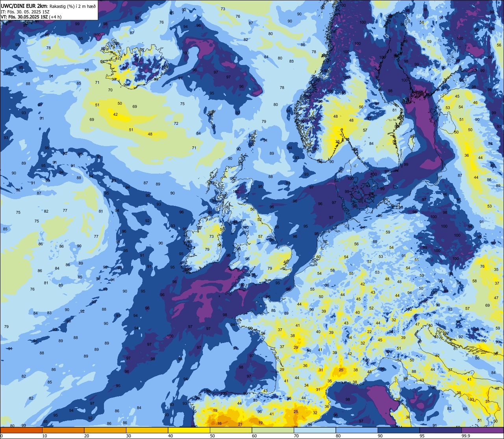This screenshot has width=504, height=439.
Task: Click the humidity value '16' over Spain
Action: pyautogui.click(x=219, y=423)
